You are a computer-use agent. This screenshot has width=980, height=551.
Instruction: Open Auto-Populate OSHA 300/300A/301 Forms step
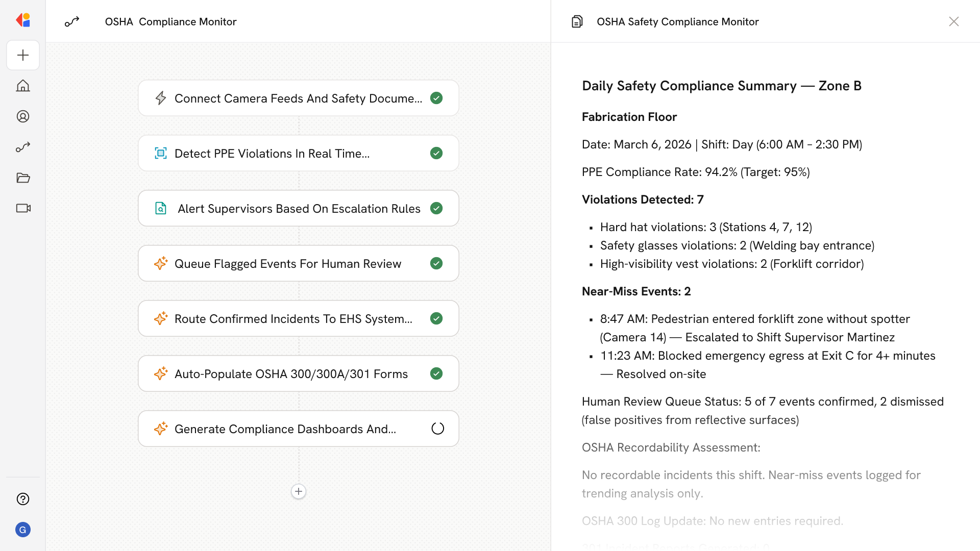pos(291,373)
